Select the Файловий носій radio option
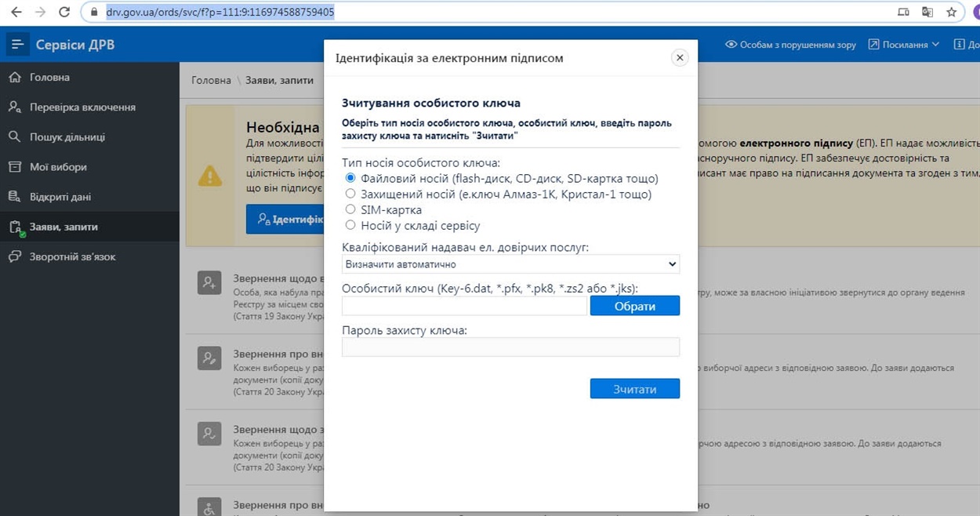Image resolution: width=980 pixels, height=516 pixels. pos(350,179)
